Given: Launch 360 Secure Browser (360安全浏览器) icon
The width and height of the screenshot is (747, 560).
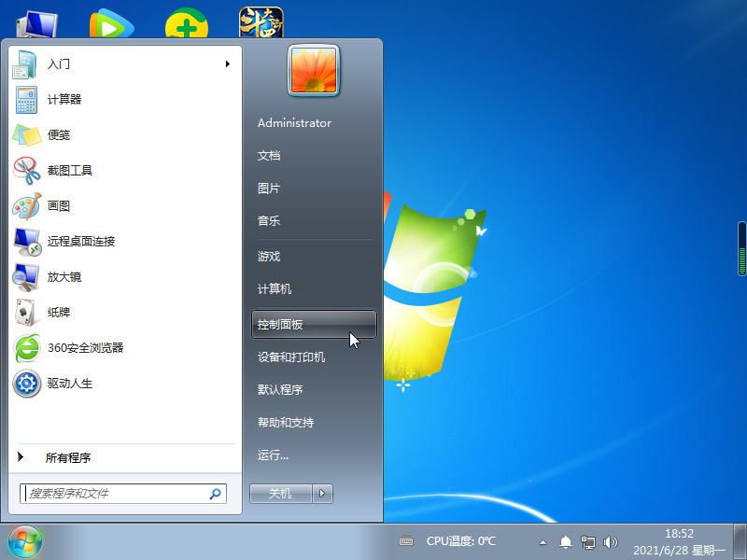Looking at the screenshot, I should 26,347.
